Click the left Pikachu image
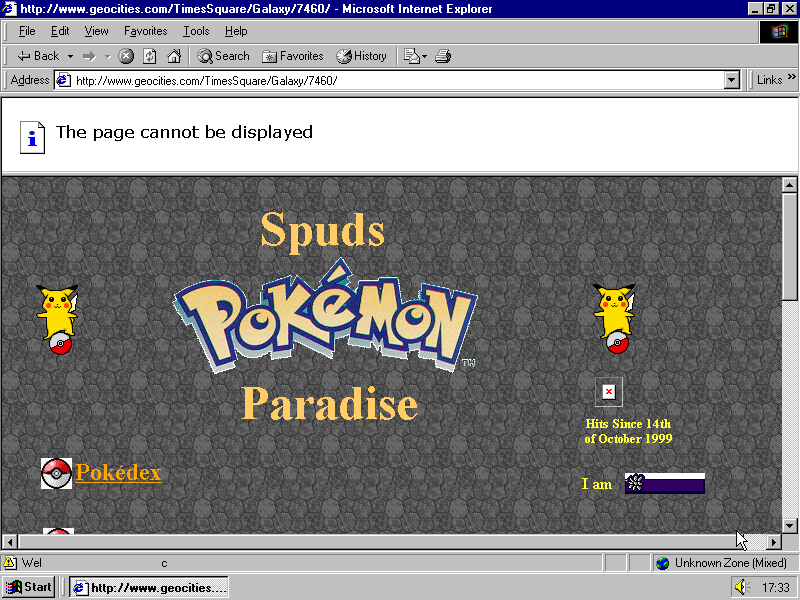 click(x=58, y=319)
